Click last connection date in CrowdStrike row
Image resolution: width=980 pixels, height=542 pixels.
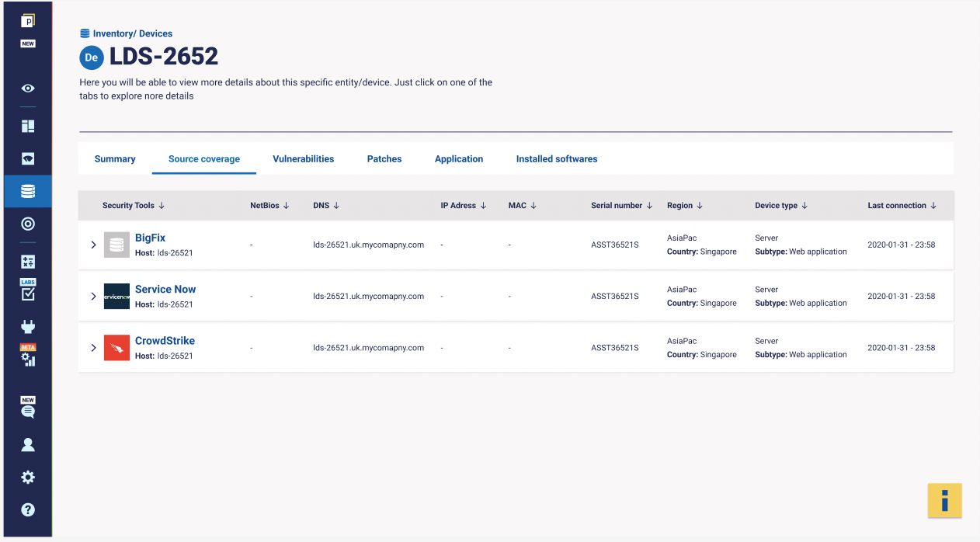coord(902,347)
